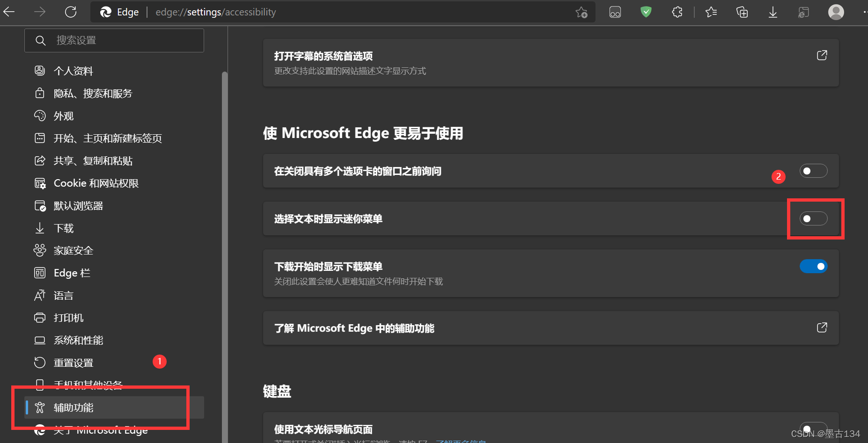Viewport: 868px width, 443px height.
Task: Go back using the browser back arrow
Action: click(9, 12)
